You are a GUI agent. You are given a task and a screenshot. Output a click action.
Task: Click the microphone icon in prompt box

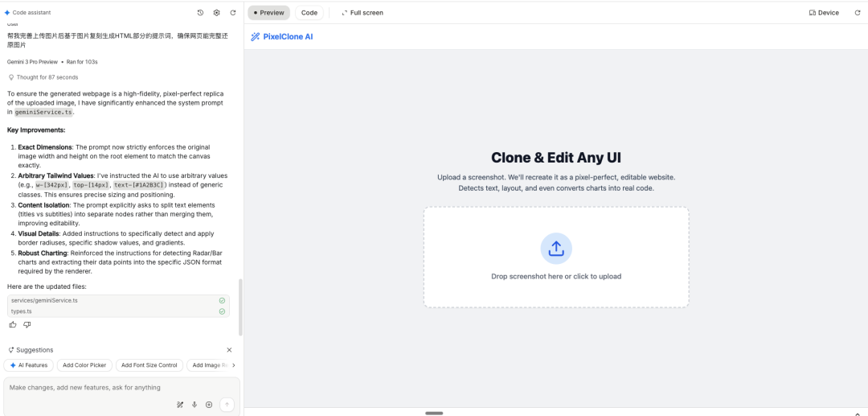coord(194,405)
